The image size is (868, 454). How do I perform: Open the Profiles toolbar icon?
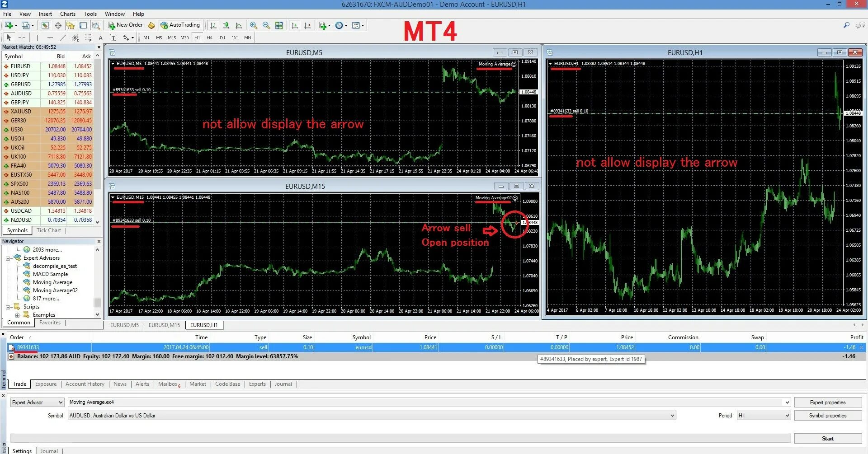click(x=26, y=25)
